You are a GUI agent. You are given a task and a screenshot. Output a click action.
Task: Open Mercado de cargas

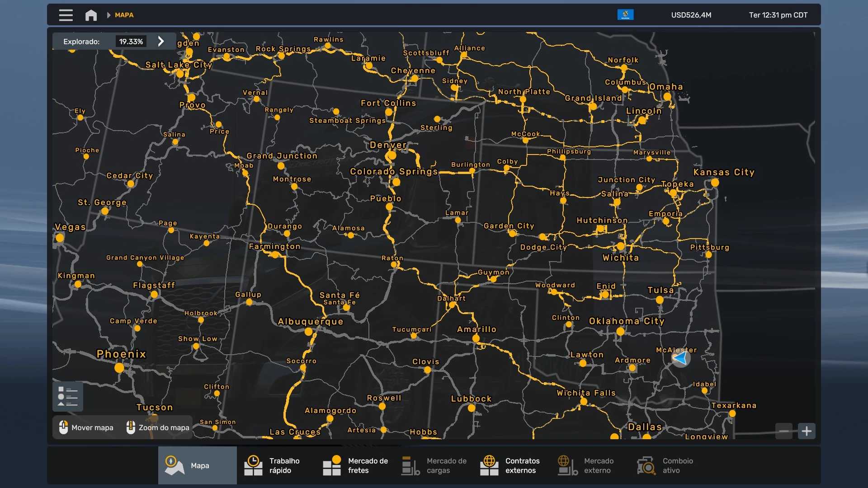[433, 465]
